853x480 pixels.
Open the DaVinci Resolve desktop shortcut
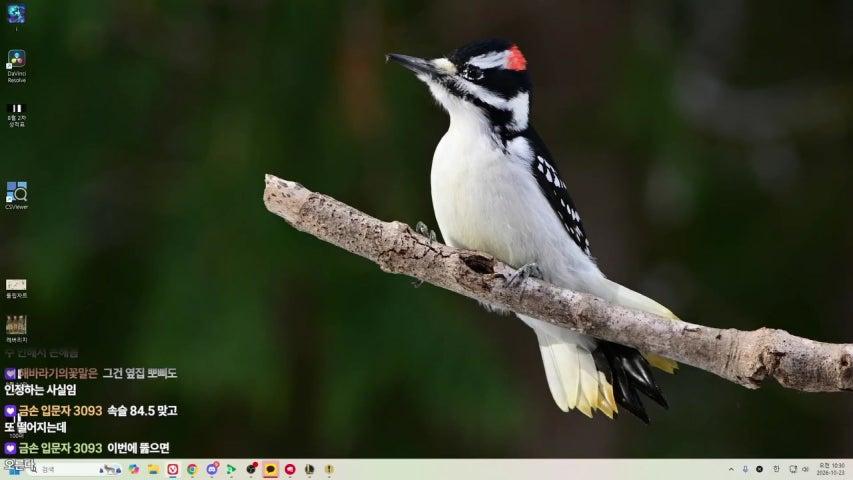16,65
